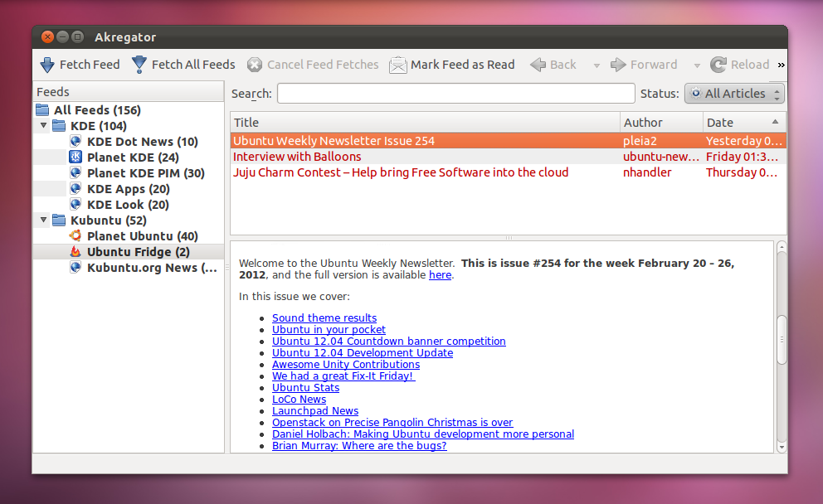
Task: Click the Kubuntu folder icon
Action: click(59, 220)
